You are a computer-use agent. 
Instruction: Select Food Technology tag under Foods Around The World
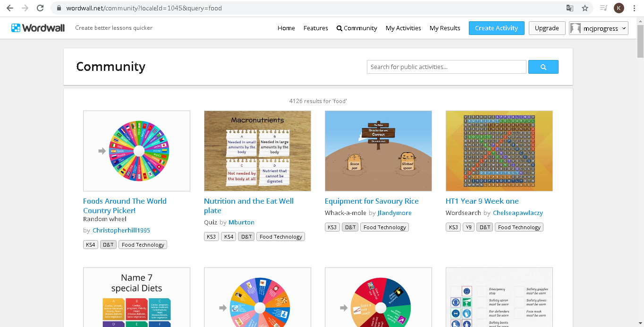pos(143,245)
